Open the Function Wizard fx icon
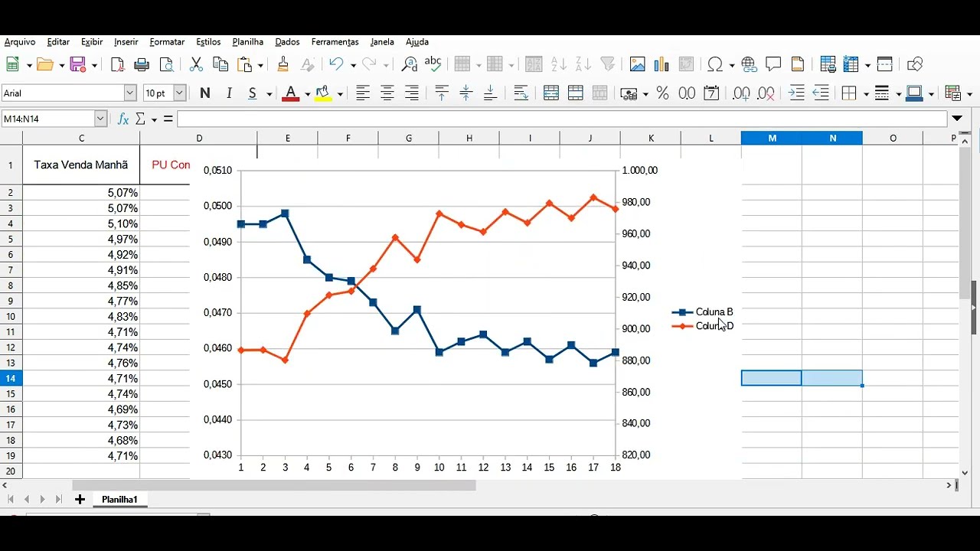 [122, 119]
